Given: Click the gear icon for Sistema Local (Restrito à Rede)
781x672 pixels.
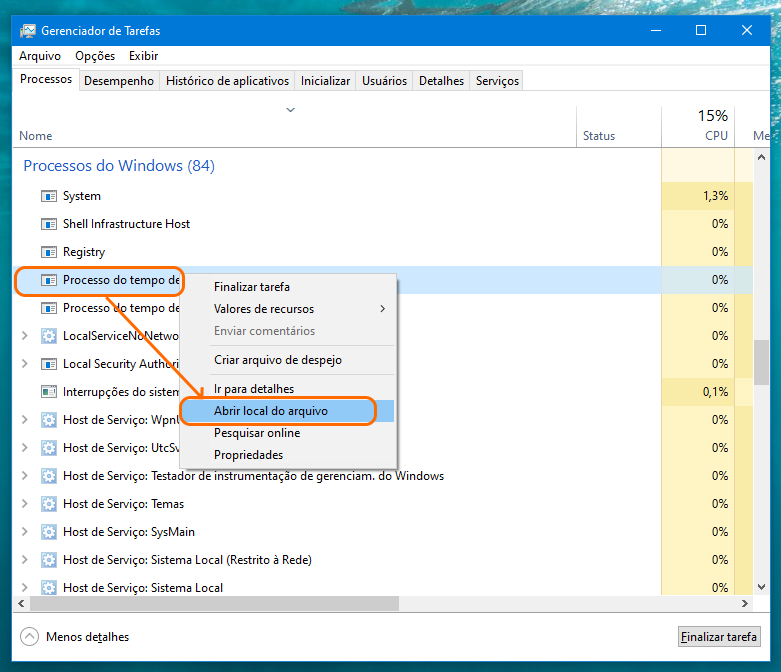Looking at the screenshot, I should pyautogui.click(x=48, y=560).
